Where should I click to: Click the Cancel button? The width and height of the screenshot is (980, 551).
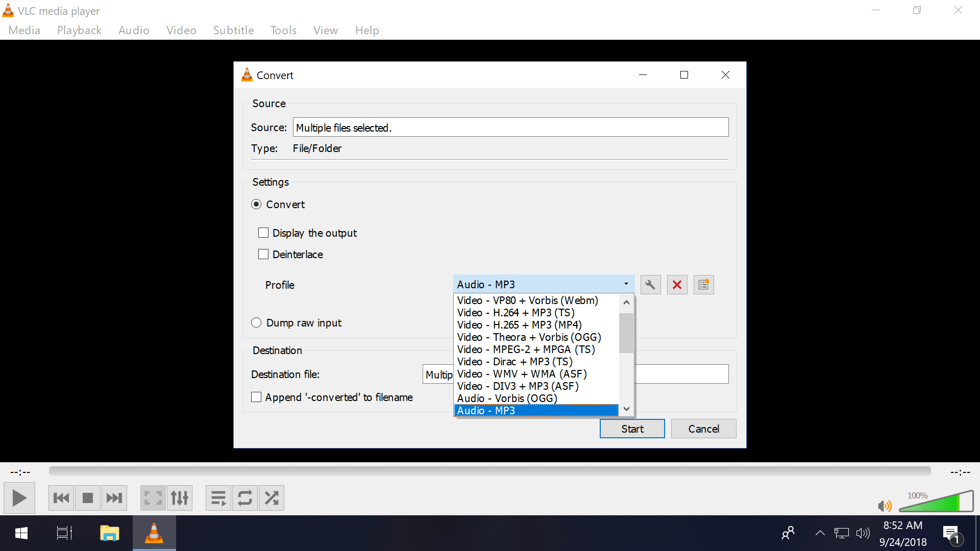[703, 429]
